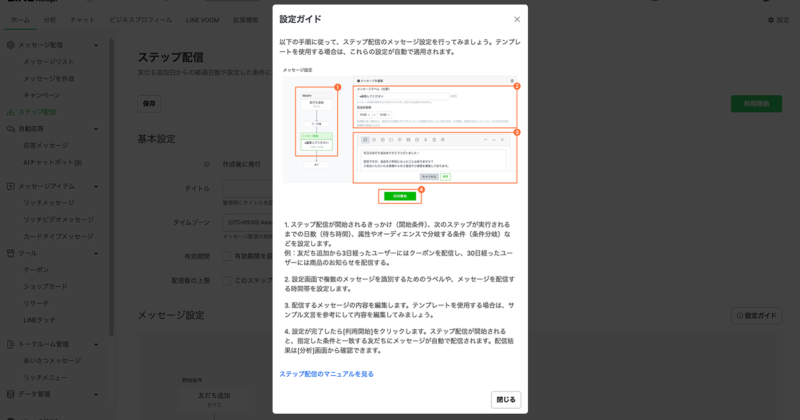Viewport: 800px width, 420px height.
Task: Select the LINE VOOM tab
Action: pyautogui.click(x=203, y=20)
